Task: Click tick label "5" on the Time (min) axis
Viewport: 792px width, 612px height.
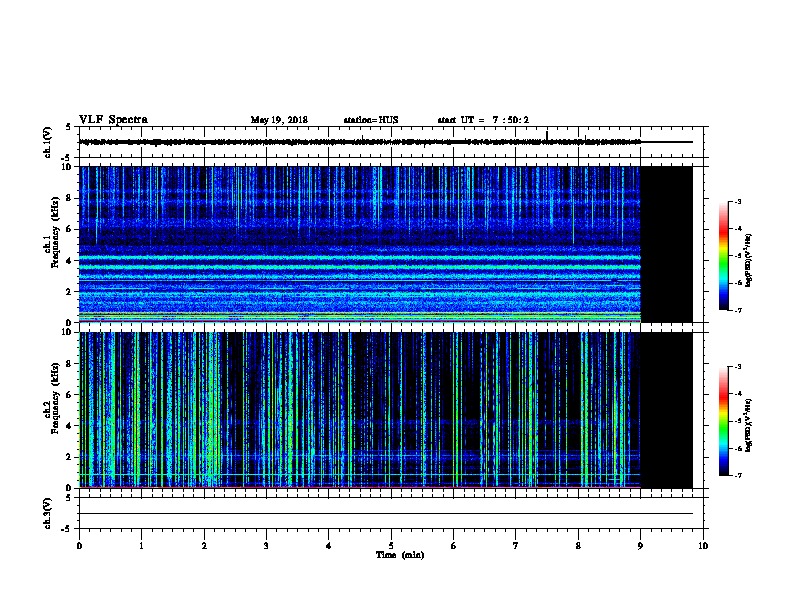Action: pyautogui.click(x=391, y=546)
